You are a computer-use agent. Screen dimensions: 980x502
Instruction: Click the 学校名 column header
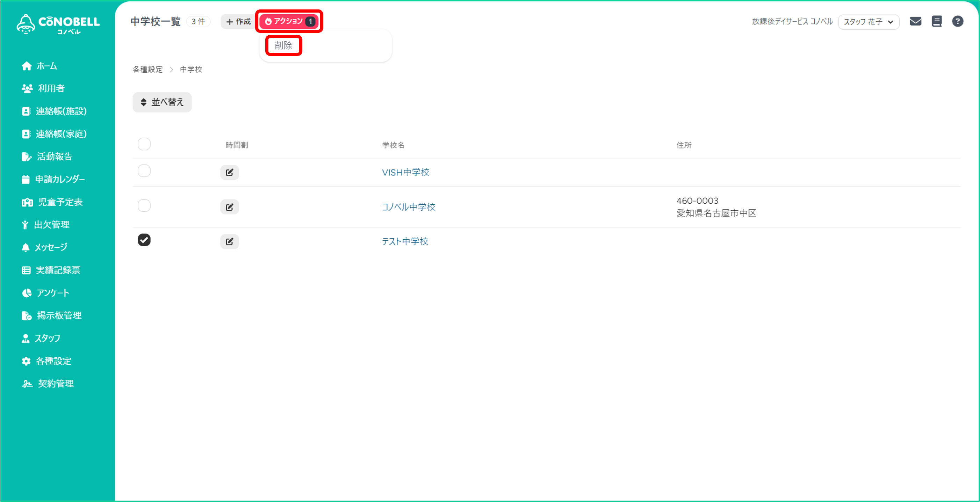(393, 145)
